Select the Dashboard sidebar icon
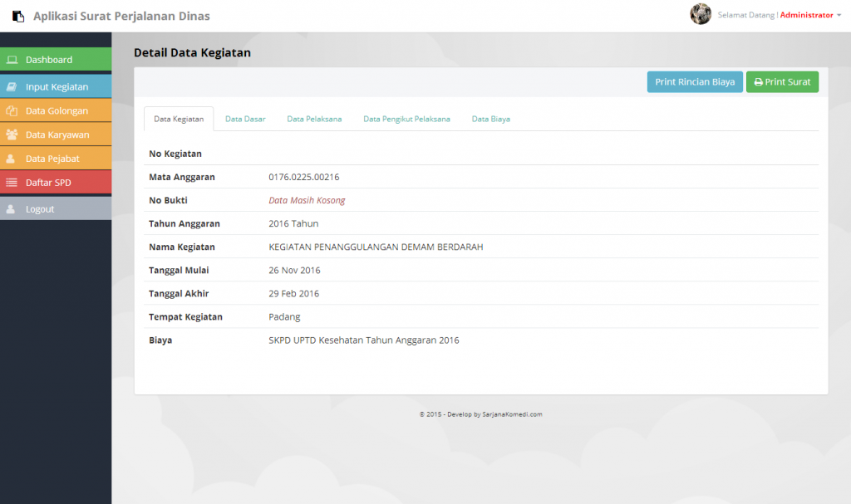Screen dimensions: 851x504 [x=12, y=59]
